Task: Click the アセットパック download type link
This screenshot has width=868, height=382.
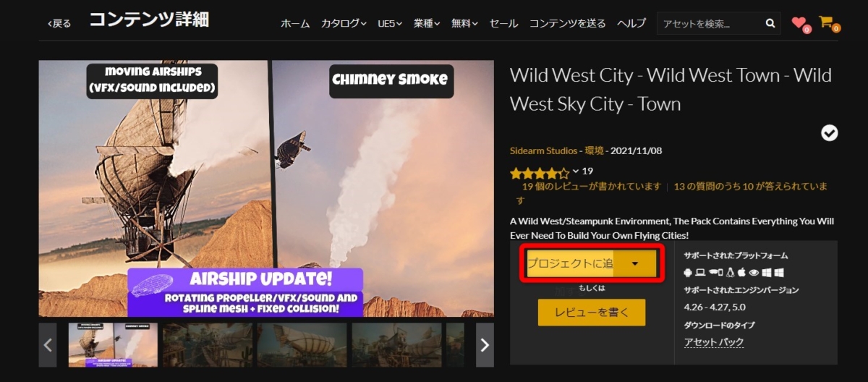Action: [x=714, y=342]
